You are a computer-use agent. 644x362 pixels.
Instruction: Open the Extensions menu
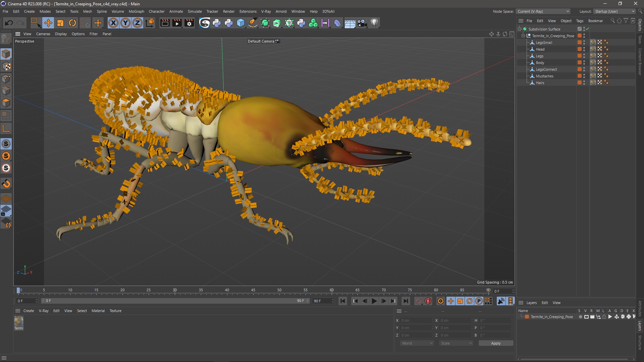click(x=247, y=11)
